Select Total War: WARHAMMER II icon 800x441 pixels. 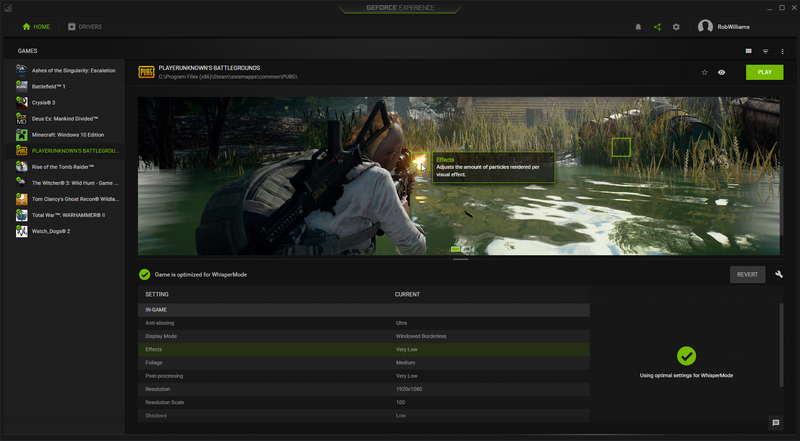[21, 215]
